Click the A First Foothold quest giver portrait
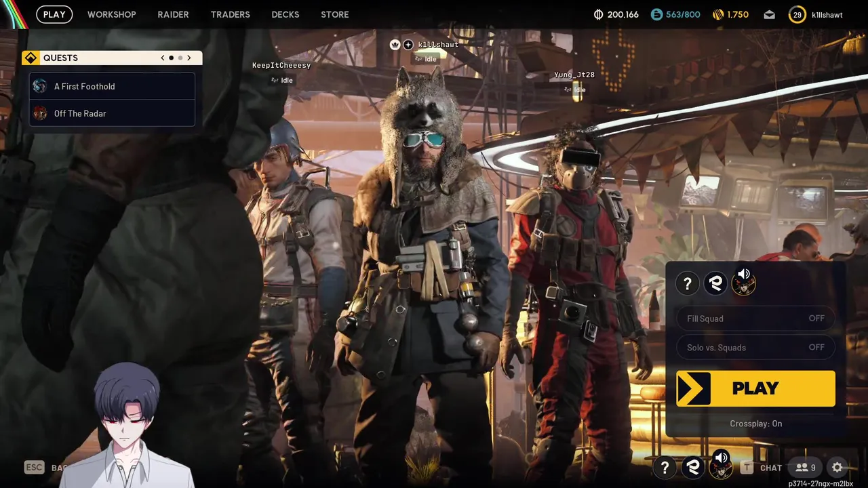Viewport: 868px width, 488px height. click(x=40, y=86)
